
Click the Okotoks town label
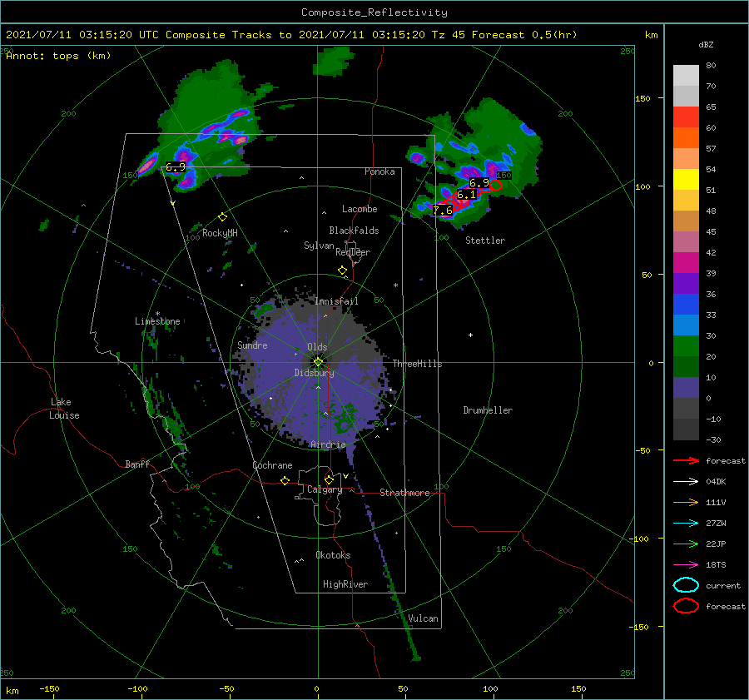(x=333, y=555)
